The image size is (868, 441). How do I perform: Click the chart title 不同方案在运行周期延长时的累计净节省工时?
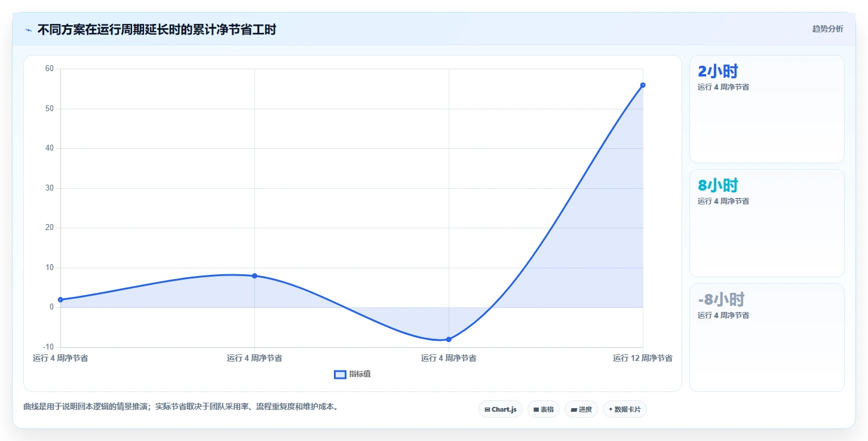(x=157, y=30)
